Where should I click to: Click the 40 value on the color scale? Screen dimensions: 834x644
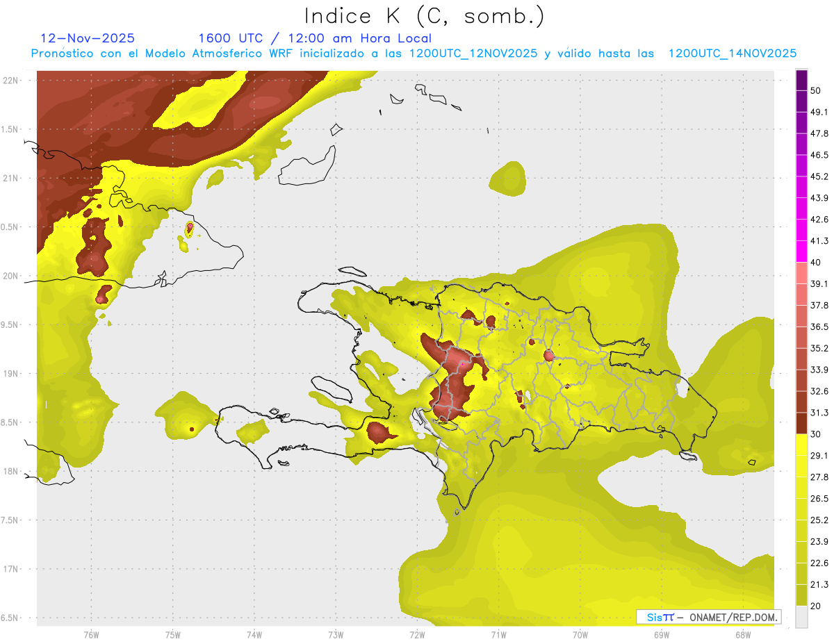(817, 263)
